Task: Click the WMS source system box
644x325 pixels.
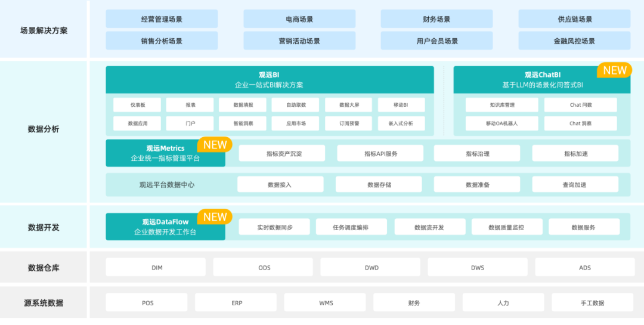Action: pos(325,302)
